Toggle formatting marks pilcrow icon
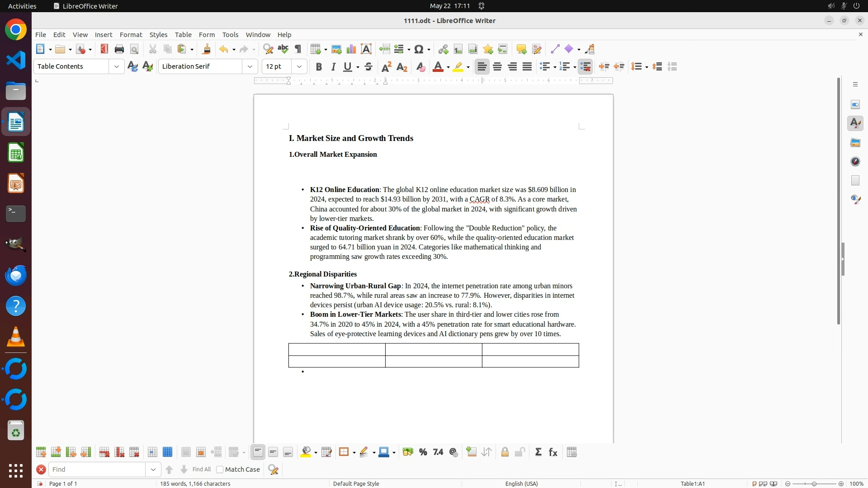This screenshot has height=488, width=868. [298, 49]
